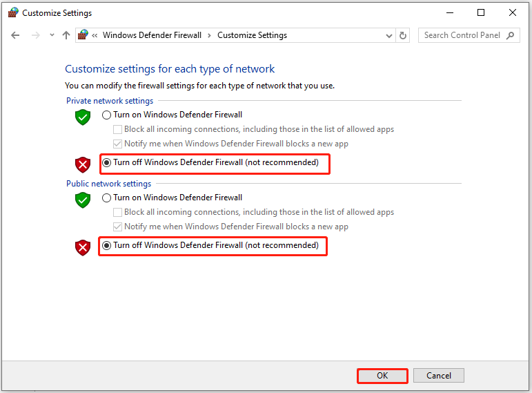Image resolution: width=532 pixels, height=393 pixels.
Task: Click green shield icon in Public settings
Action: (x=82, y=200)
